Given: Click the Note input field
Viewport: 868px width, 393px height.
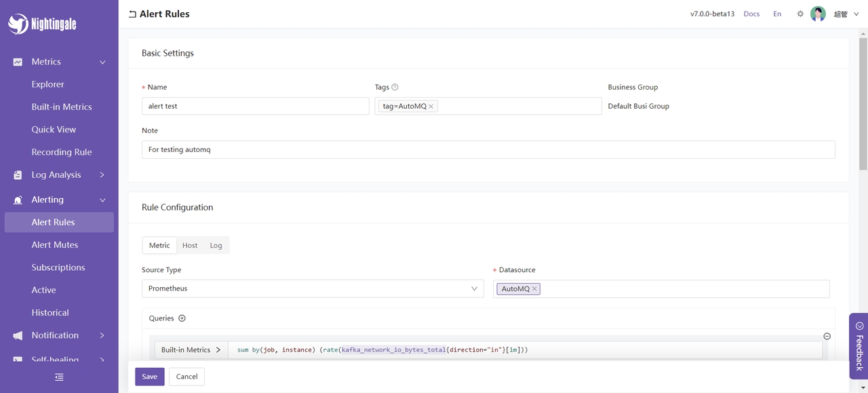Looking at the screenshot, I should [x=488, y=149].
